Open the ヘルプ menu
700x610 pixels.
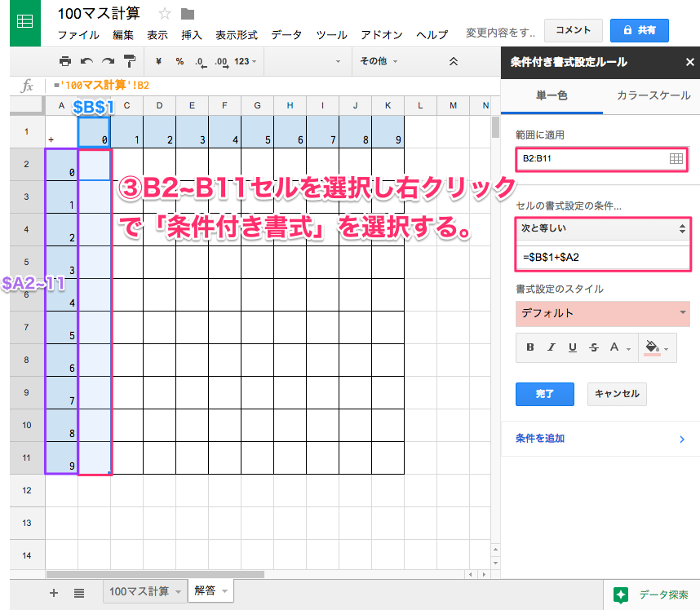pyautogui.click(x=432, y=35)
